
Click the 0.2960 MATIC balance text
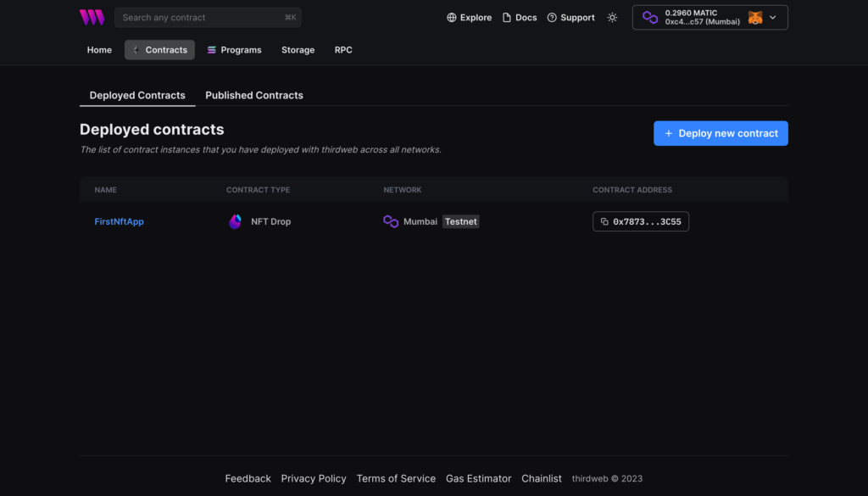pos(691,13)
